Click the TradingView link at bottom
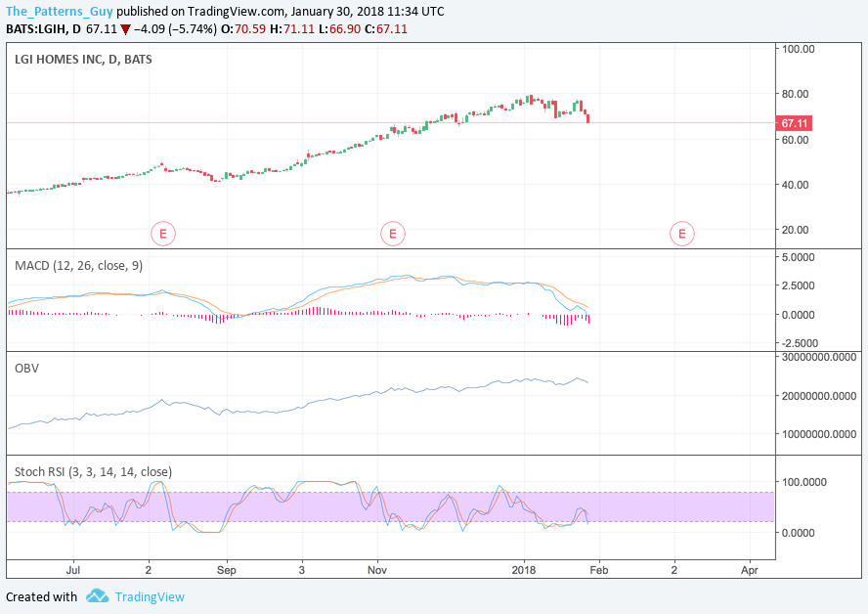The image size is (868, 614). 150,596
